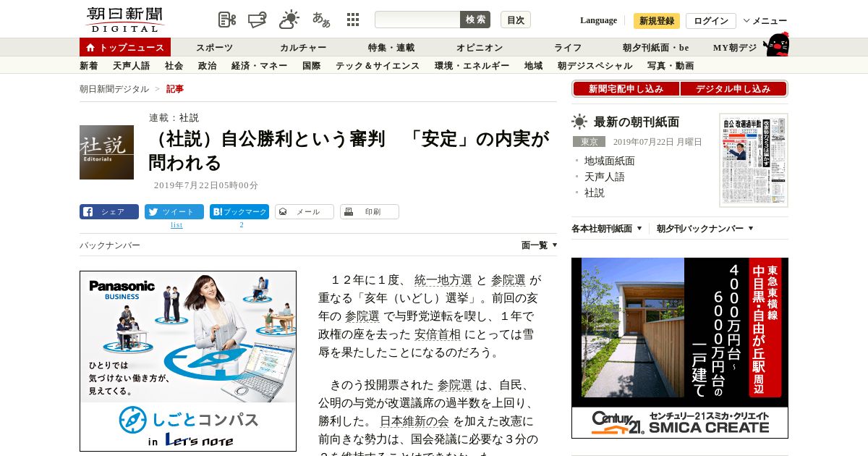Send article by メール
The height and width of the screenshot is (456, 868).
[x=305, y=212]
